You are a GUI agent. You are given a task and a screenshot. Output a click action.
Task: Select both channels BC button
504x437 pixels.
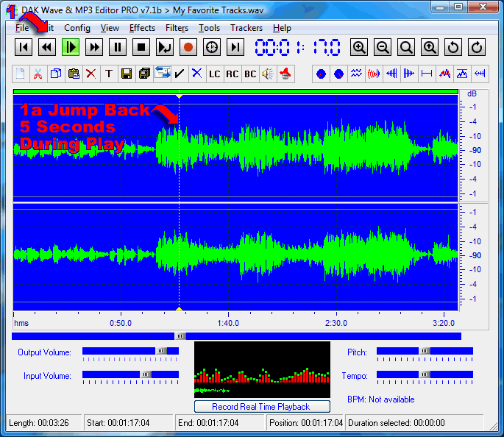(x=250, y=74)
